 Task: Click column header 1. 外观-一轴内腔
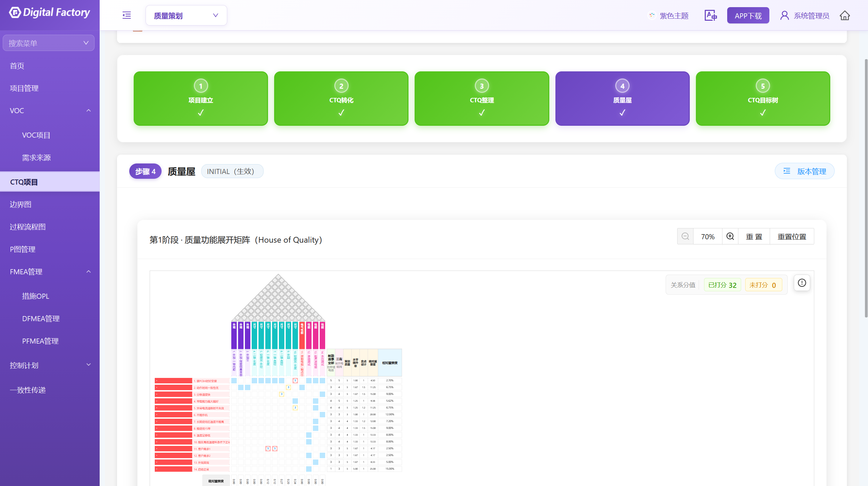click(234, 363)
